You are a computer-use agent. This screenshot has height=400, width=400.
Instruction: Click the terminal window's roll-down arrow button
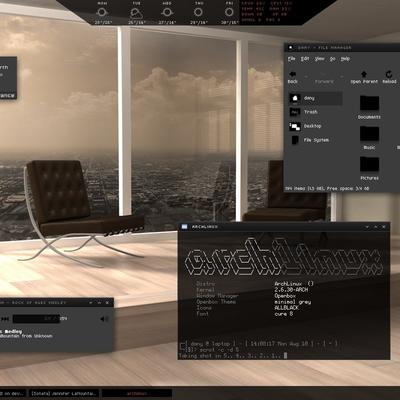tap(367, 227)
